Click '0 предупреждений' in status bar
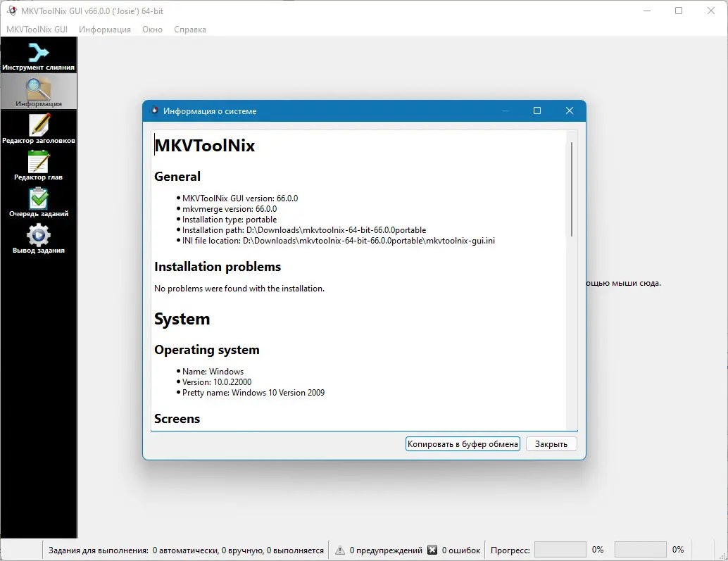This screenshot has height=561, width=728. 386,550
